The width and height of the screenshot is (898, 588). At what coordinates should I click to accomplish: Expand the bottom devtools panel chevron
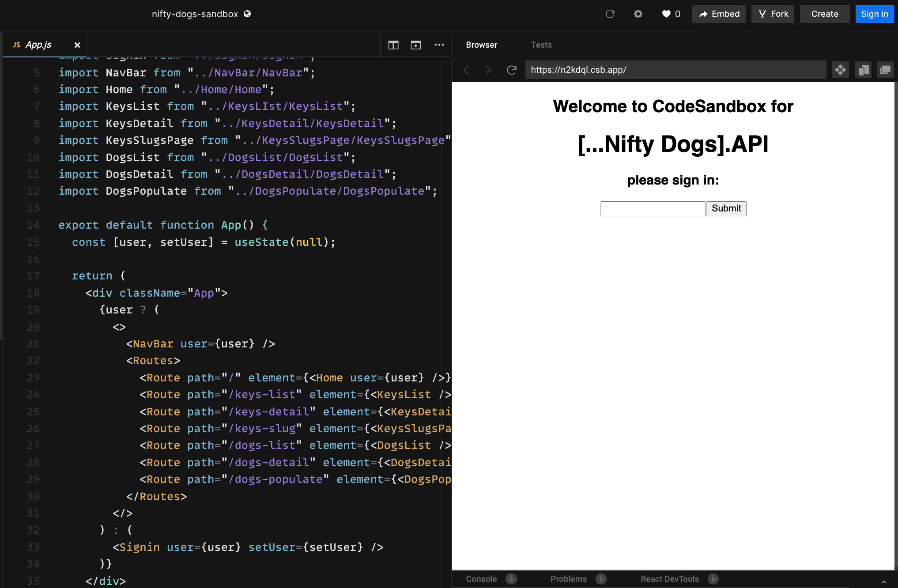[x=884, y=582]
